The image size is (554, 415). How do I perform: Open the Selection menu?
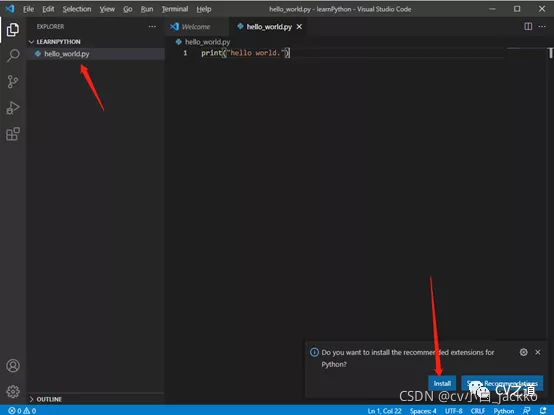(x=77, y=9)
